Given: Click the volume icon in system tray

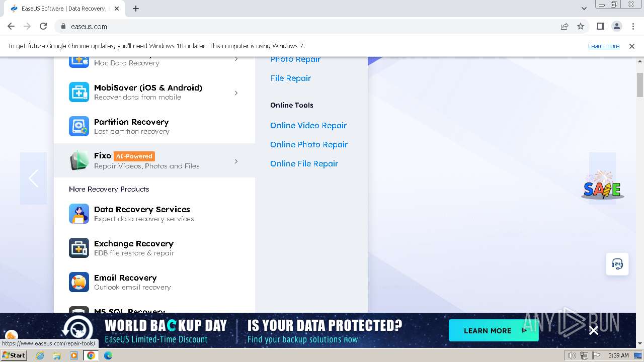Looking at the screenshot, I should tap(572, 355).
